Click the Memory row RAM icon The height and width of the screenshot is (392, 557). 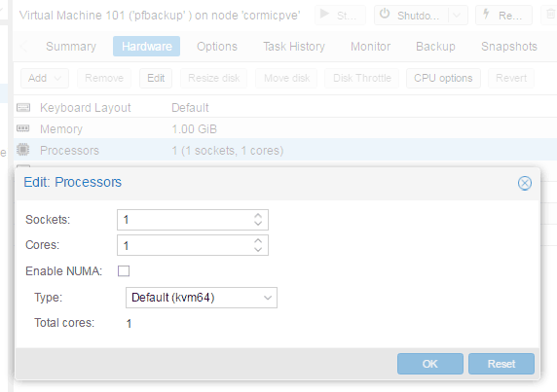point(23,128)
